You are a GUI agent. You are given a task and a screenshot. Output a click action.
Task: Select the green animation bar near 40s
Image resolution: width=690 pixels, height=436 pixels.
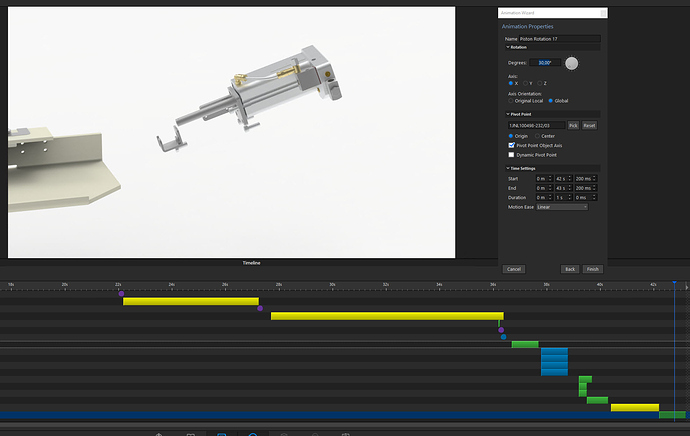coord(597,400)
